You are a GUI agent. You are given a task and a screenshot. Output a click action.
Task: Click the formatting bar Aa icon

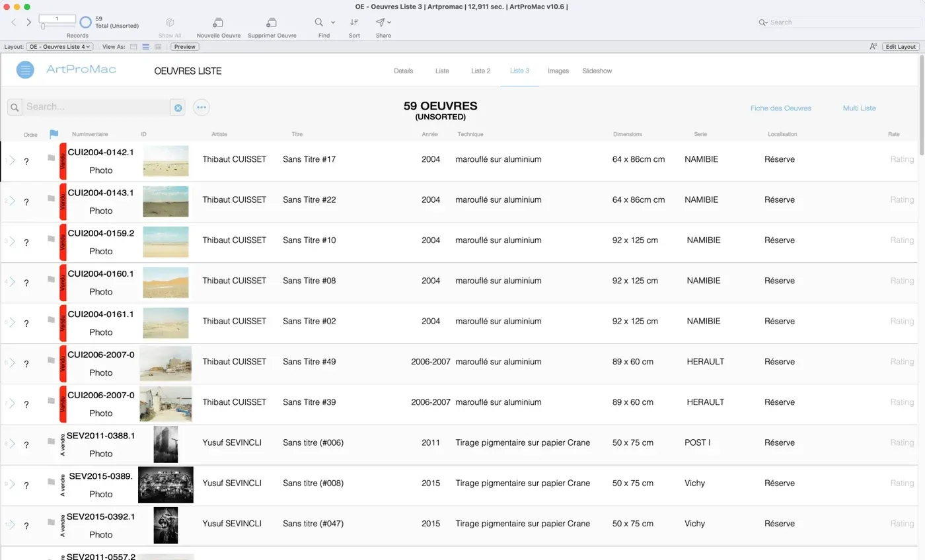click(873, 47)
